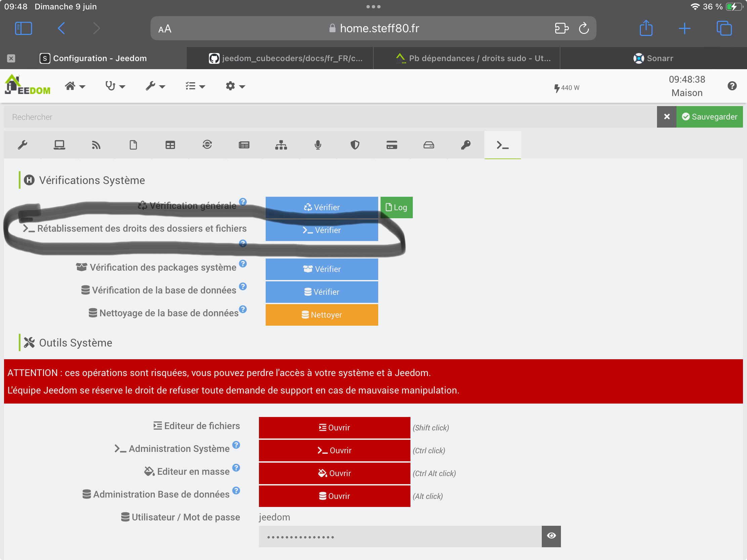Click help icon next to packages système
This screenshot has width=747, height=560.
pyautogui.click(x=243, y=263)
